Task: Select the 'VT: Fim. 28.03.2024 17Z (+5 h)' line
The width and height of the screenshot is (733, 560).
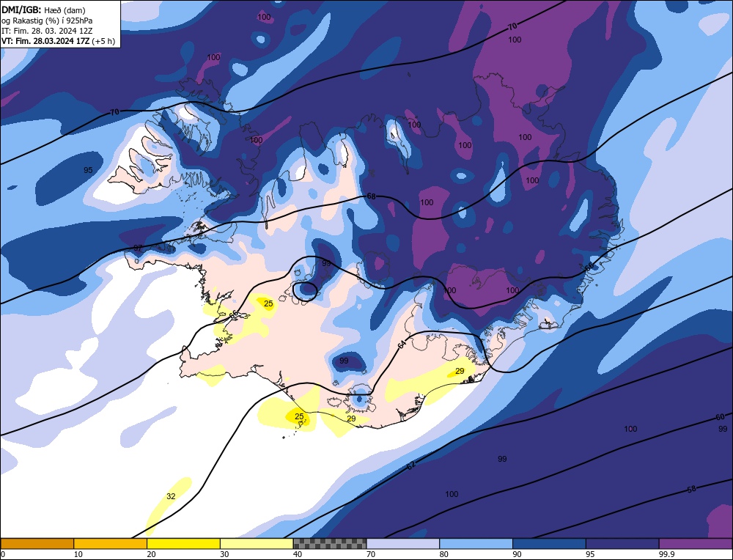Action: 58,41
